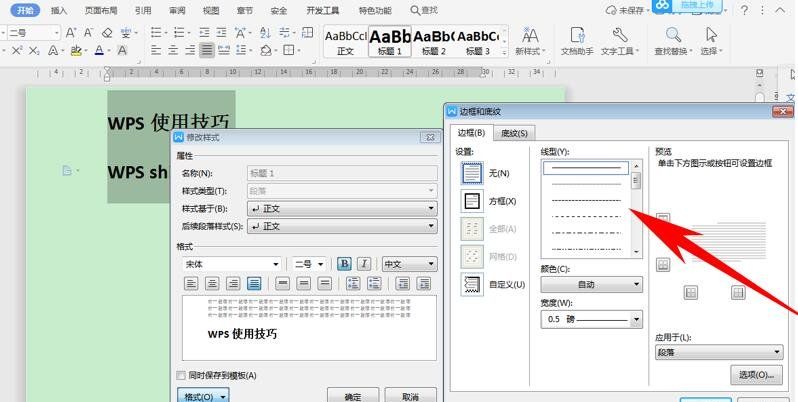Click the sort icon in the ribbon
This screenshot has width=798, height=402.
tap(265, 33)
